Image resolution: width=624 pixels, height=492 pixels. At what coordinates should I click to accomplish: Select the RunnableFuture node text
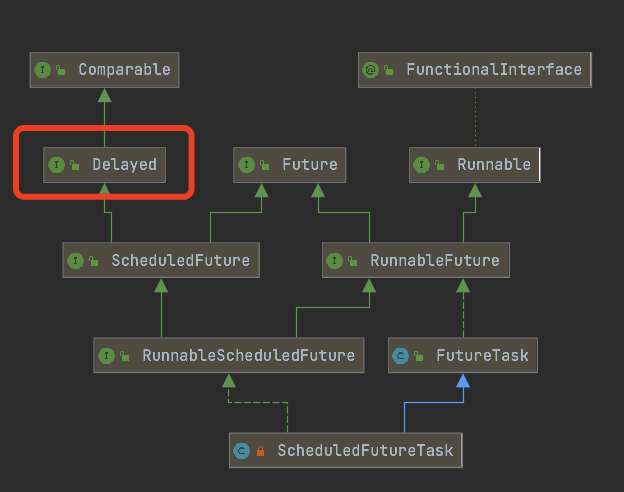[435, 260]
